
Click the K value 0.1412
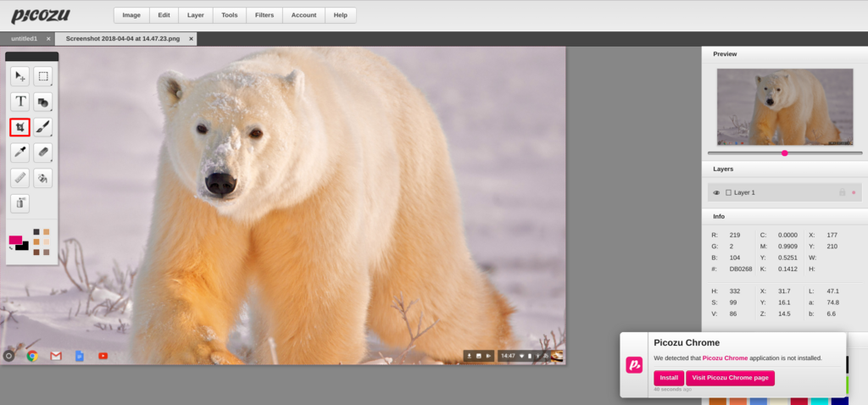click(x=787, y=269)
